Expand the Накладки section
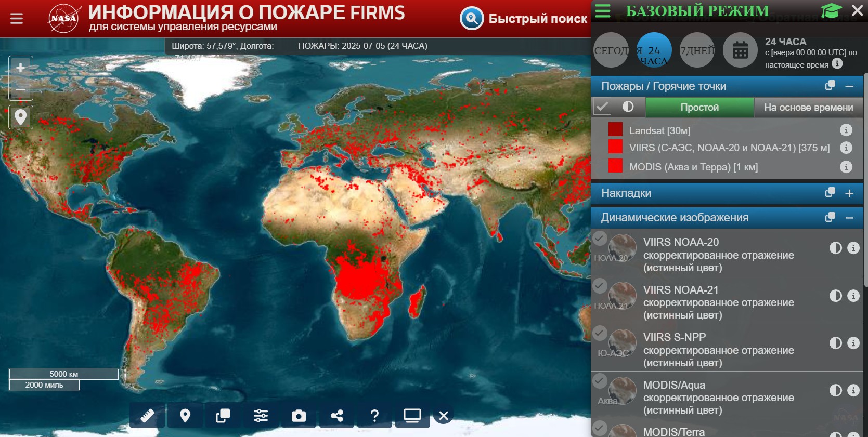Viewport: 868px width, 437px height. [849, 193]
